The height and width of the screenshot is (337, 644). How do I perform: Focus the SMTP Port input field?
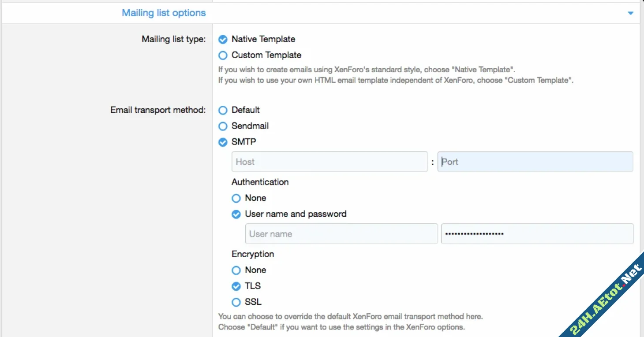535,162
